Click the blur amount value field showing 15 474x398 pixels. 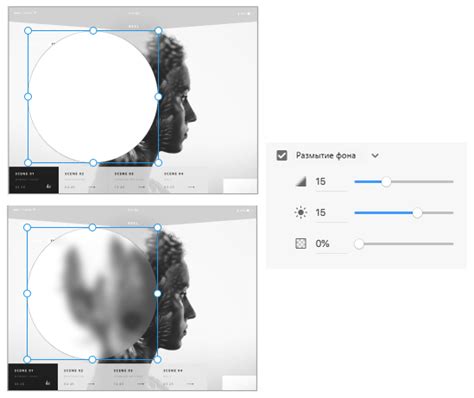[331, 182]
